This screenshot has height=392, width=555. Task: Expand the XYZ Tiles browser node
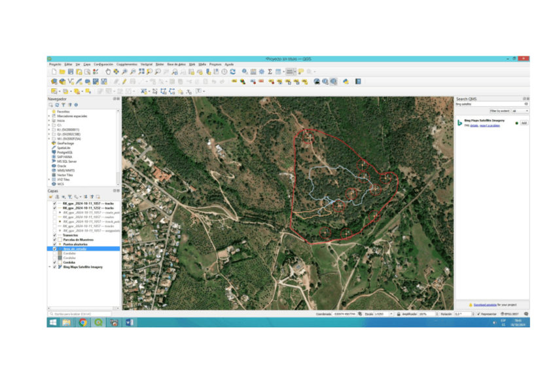pyautogui.click(x=49, y=179)
